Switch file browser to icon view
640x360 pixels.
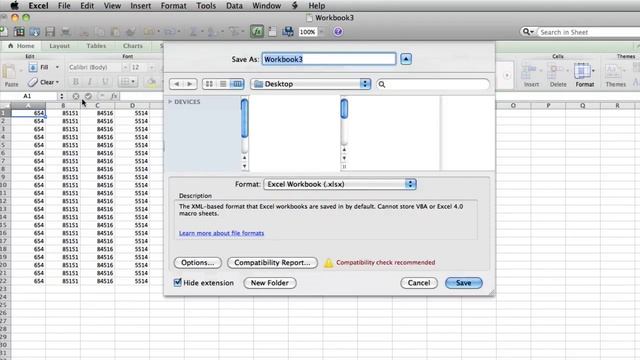point(209,84)
